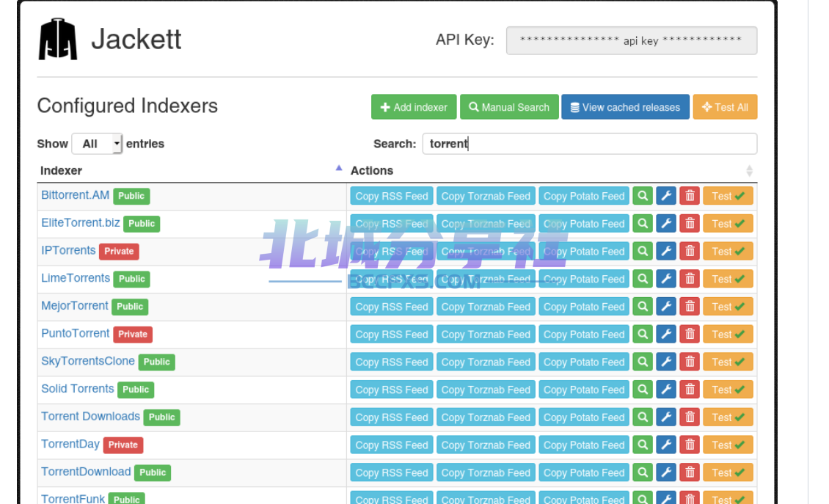Click the search icon for MejorTorrent
This screenshot has width=829, height=504.
click(643, 306)
